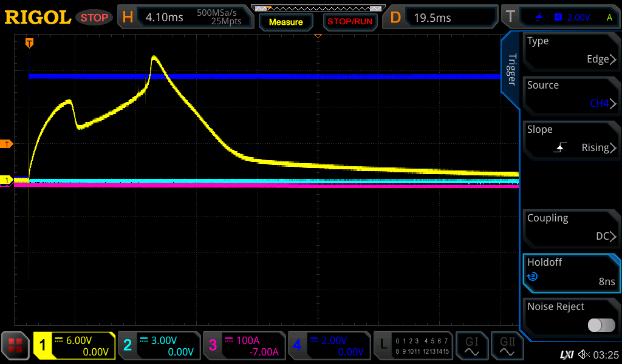Toggle channel 3 magenta 100A label
Viewport: 622px width, 364px height.
click(x=243, y=346)
